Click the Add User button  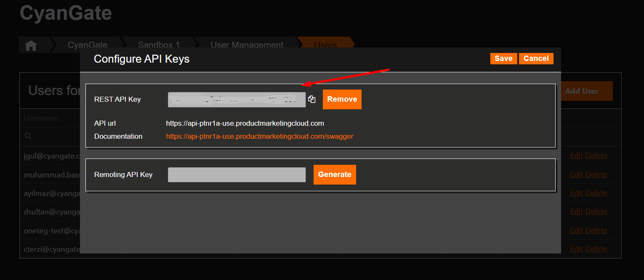pos(582,91)
